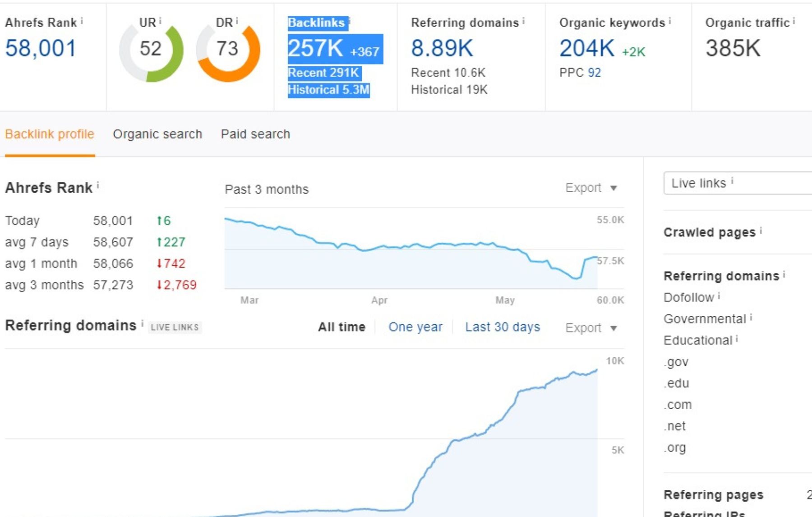Click info icon beside sidebar Referring domains

[784, 274]
